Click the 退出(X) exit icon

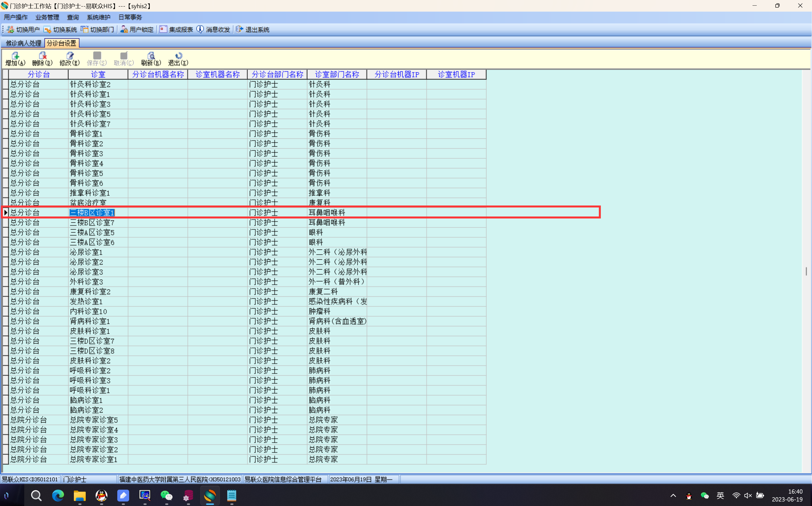(x=178, y=56)
